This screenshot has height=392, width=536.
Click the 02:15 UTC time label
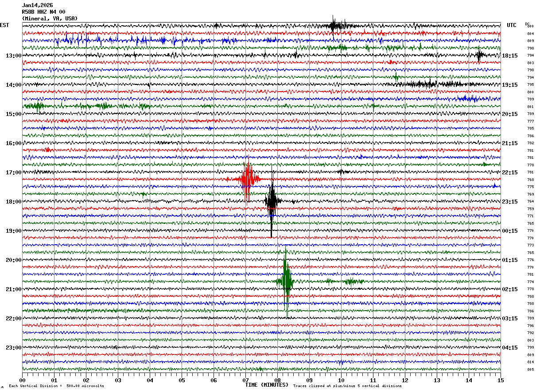(x=510, y=289)
